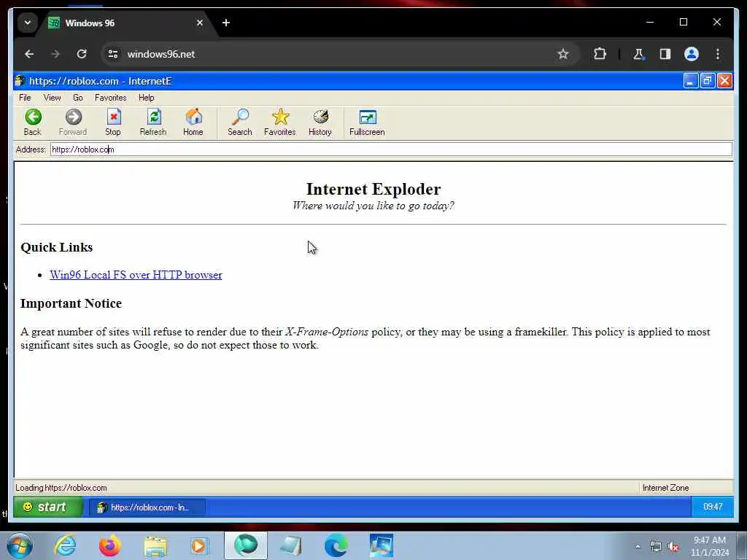Viewport: 747px width, 560px height.
Task: Open the View menu
Action: click(x=52, y=98)
